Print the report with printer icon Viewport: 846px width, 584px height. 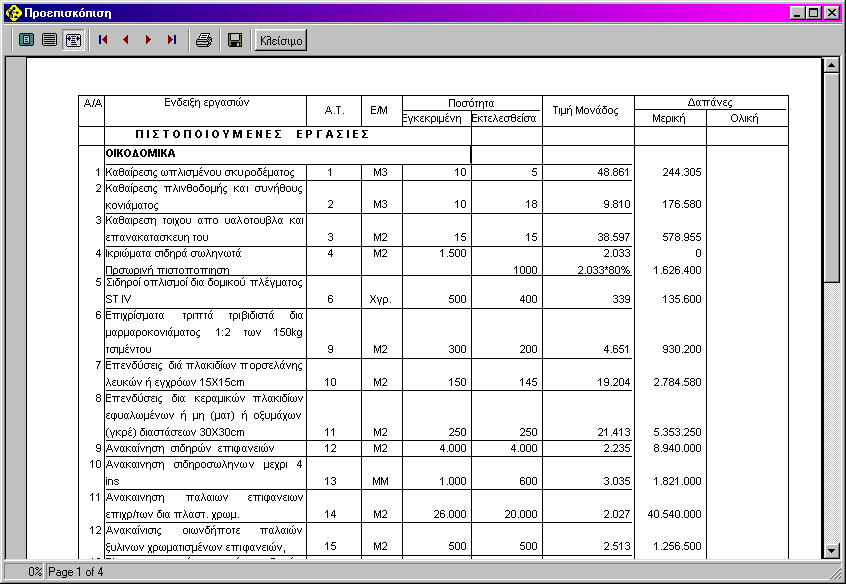(x=204, y=40)
